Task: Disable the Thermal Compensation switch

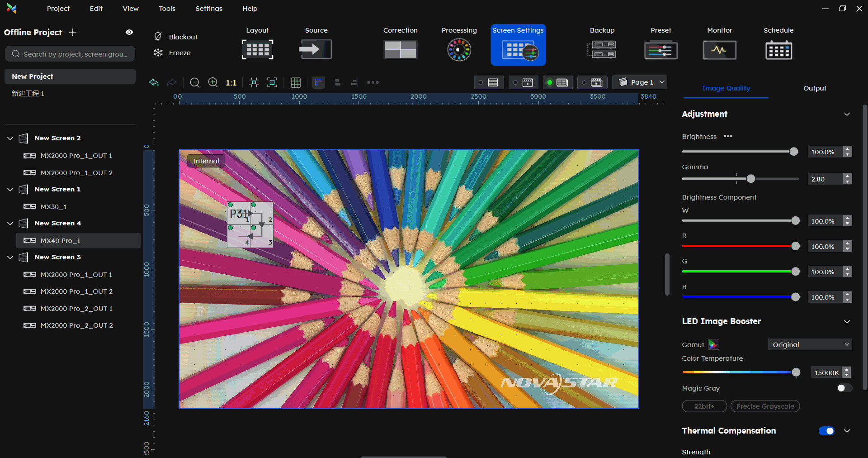Action: point(826,431)
